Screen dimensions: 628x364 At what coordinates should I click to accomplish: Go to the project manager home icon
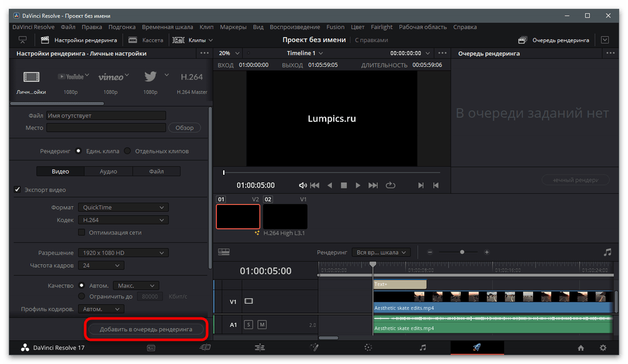[581, 348]
